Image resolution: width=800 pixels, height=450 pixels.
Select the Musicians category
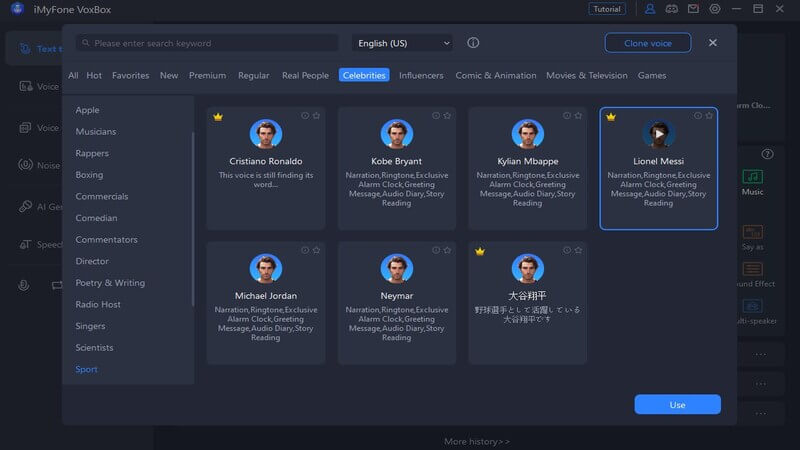click(96, 132)
